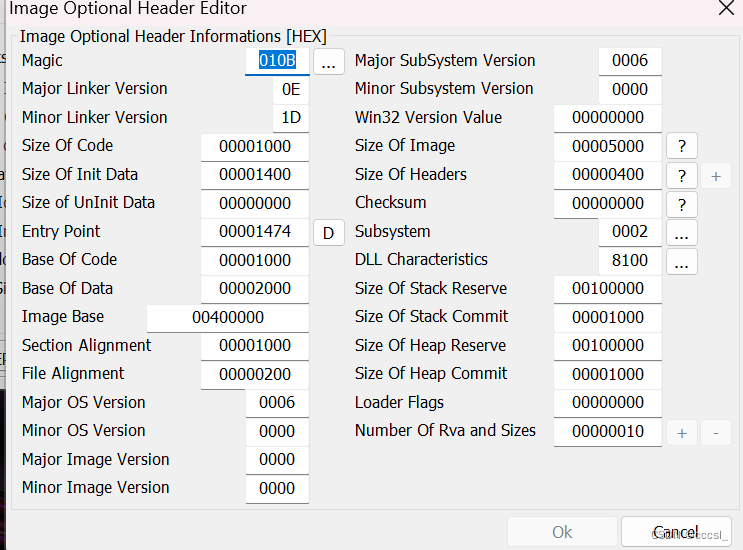Edit the Major OS Version field
The height and width of the screenshot is (550, 743).
277,403
